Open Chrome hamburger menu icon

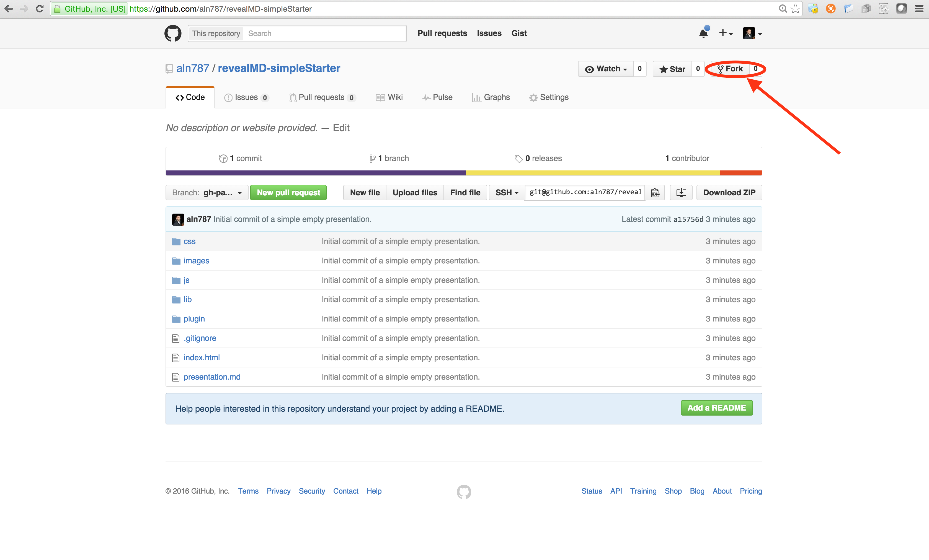pyautogui.click(x=919, y=9)
